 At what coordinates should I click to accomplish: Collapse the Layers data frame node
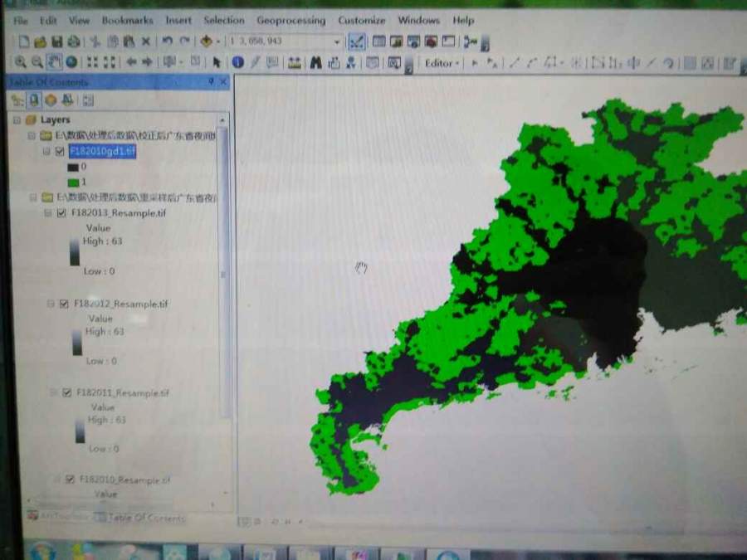17,120
